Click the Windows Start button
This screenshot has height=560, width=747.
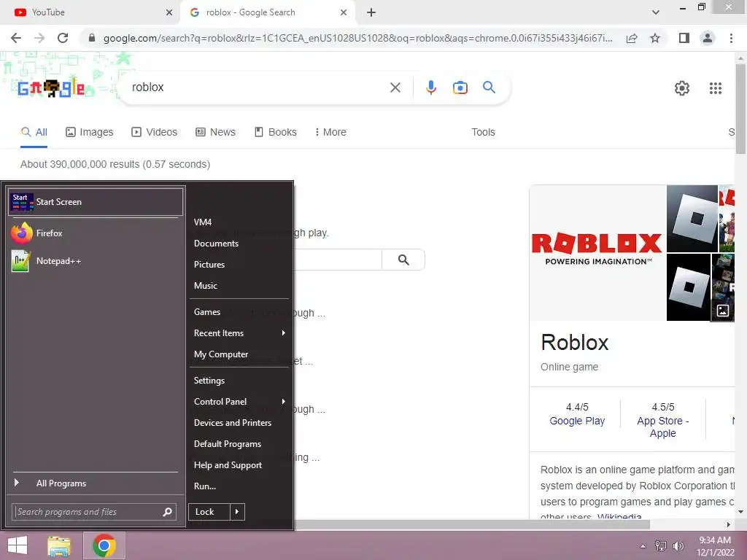(18, 545)
